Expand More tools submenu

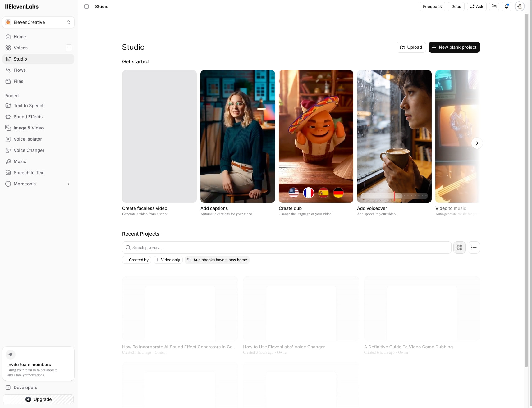pyautogui.click(x=38, y=184)
